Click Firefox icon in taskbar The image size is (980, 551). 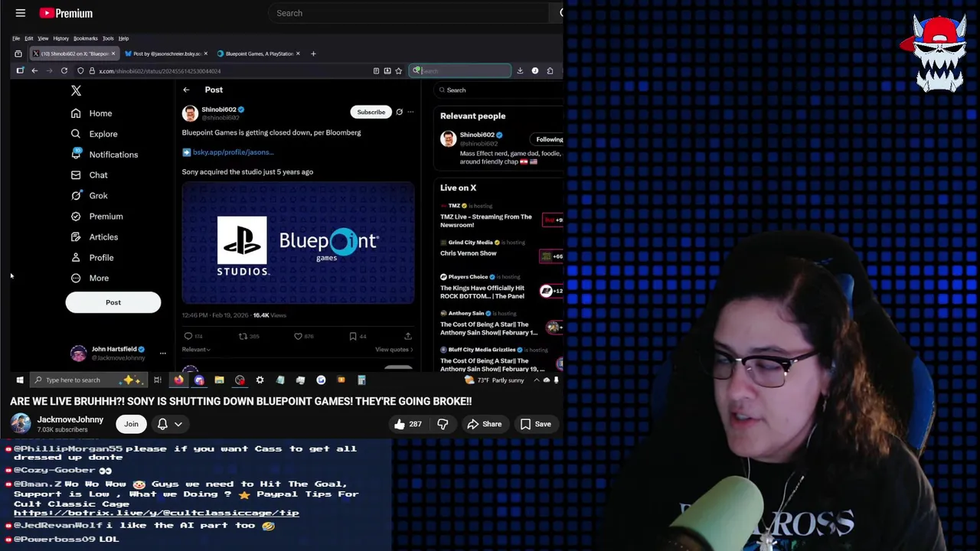point(178,380)
